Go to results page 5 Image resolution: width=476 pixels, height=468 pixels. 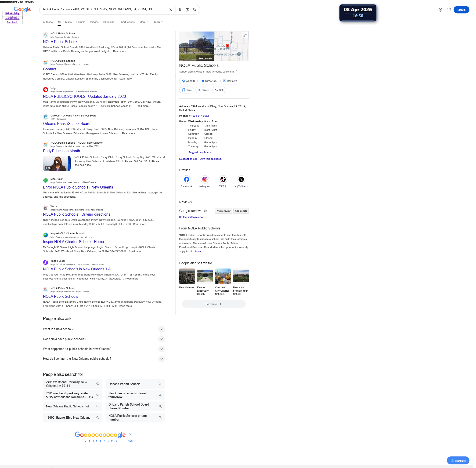coord(97,441)
